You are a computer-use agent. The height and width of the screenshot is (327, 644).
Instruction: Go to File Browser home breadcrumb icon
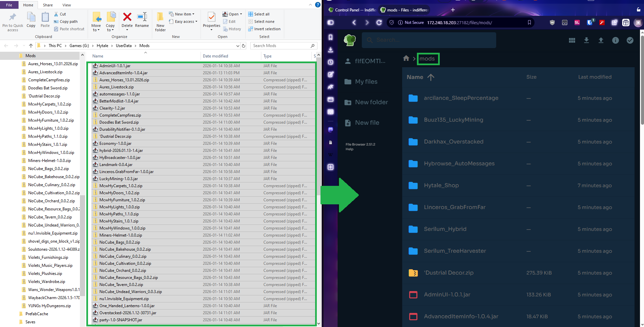(x=406, y=58)
